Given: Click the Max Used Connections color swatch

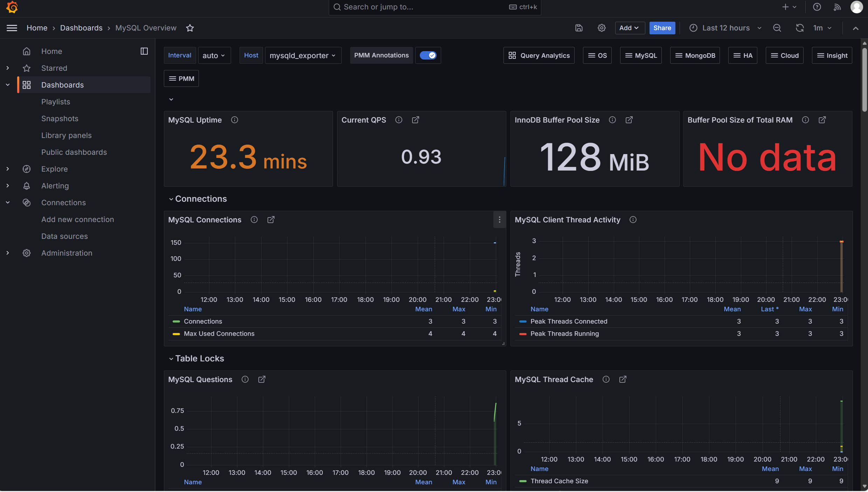Looking at the screenshot, I should 176,334.
